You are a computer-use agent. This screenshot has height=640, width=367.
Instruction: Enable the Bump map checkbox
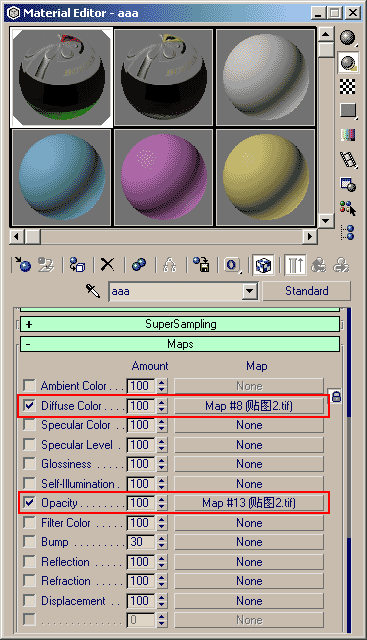click(29, 542)
